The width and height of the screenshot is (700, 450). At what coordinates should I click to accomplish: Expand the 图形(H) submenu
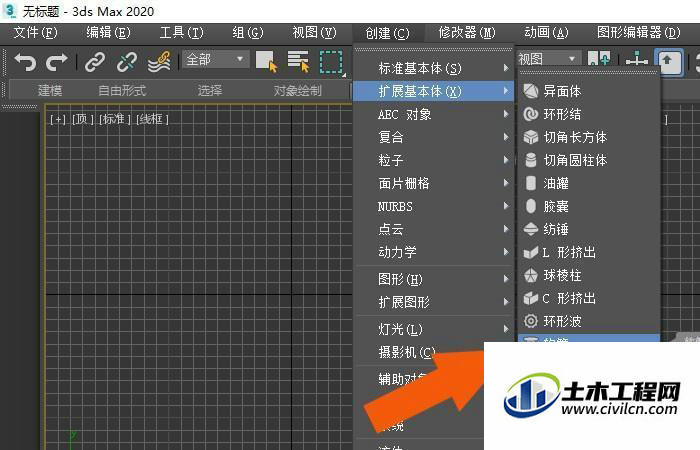[x=433, y=279]
